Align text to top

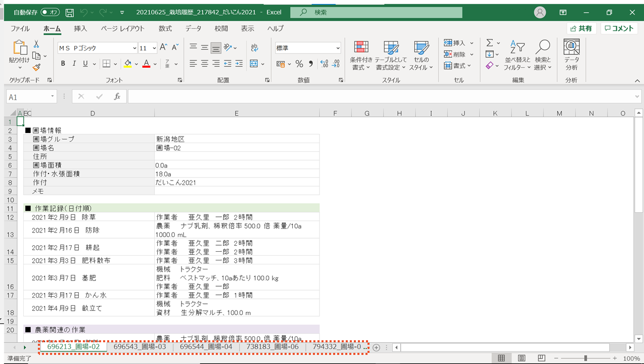click(193, 48)
